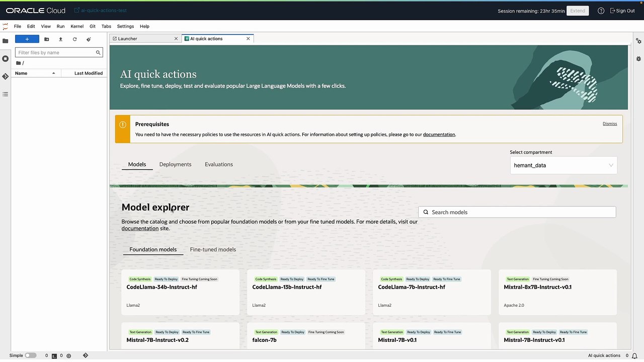This screenshot has width=644, height=362.
Task: Open the Tabs menu
Action: point(106,26)
